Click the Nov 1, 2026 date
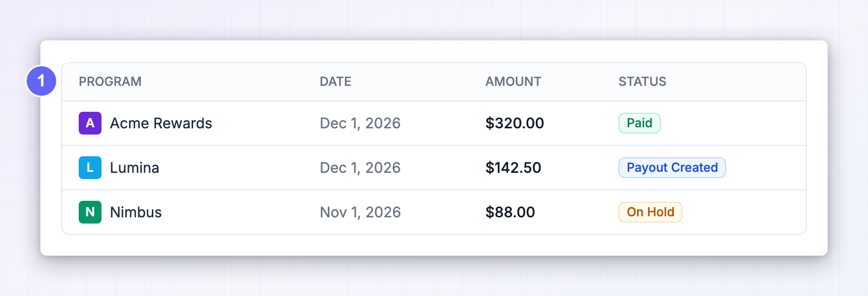 [360, 212]
